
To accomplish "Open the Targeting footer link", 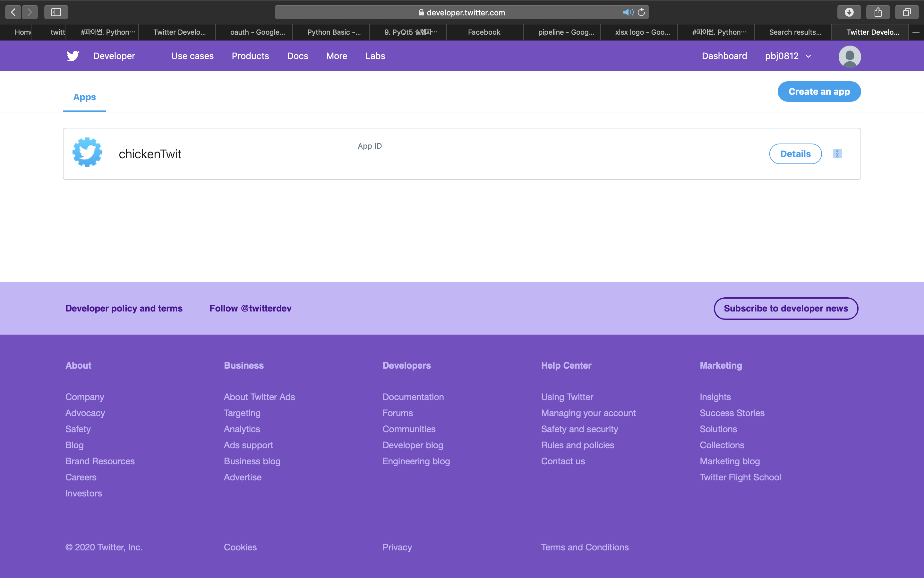I will coord(242,413).
